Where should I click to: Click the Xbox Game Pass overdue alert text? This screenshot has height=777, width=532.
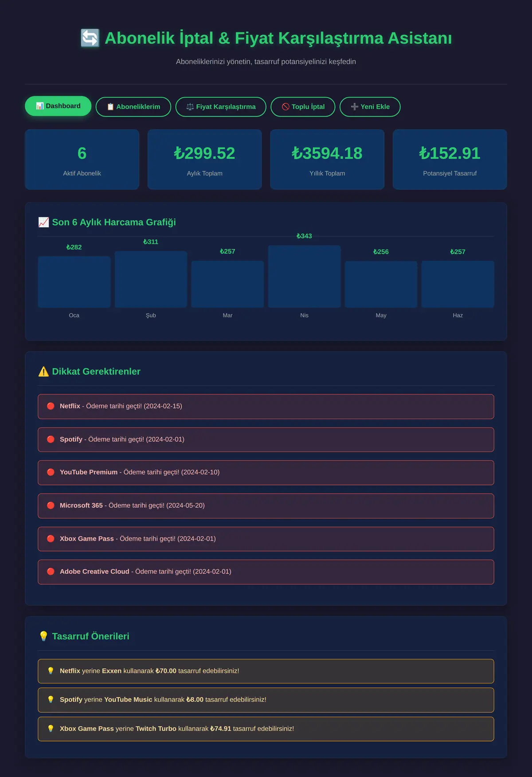coord(138,539)
